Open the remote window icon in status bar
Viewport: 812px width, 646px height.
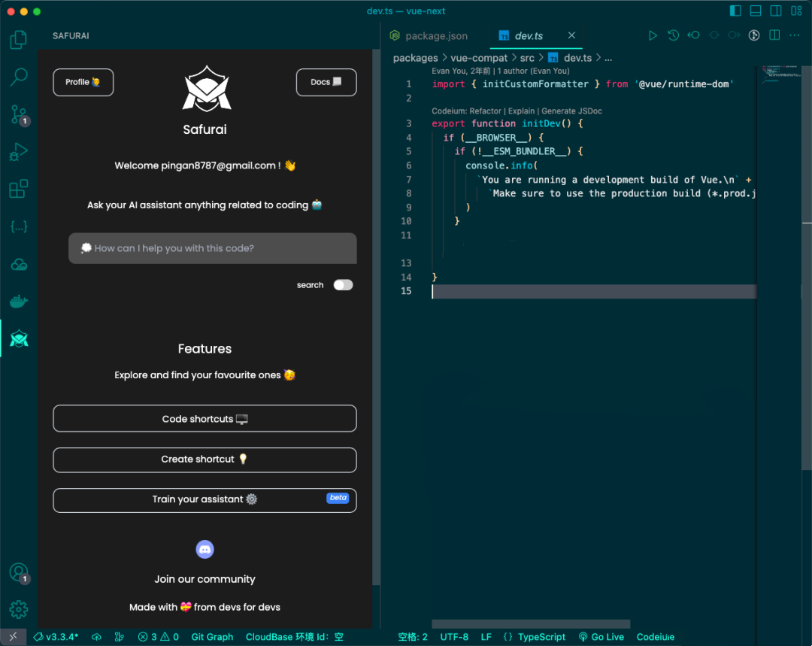point(13,637)
